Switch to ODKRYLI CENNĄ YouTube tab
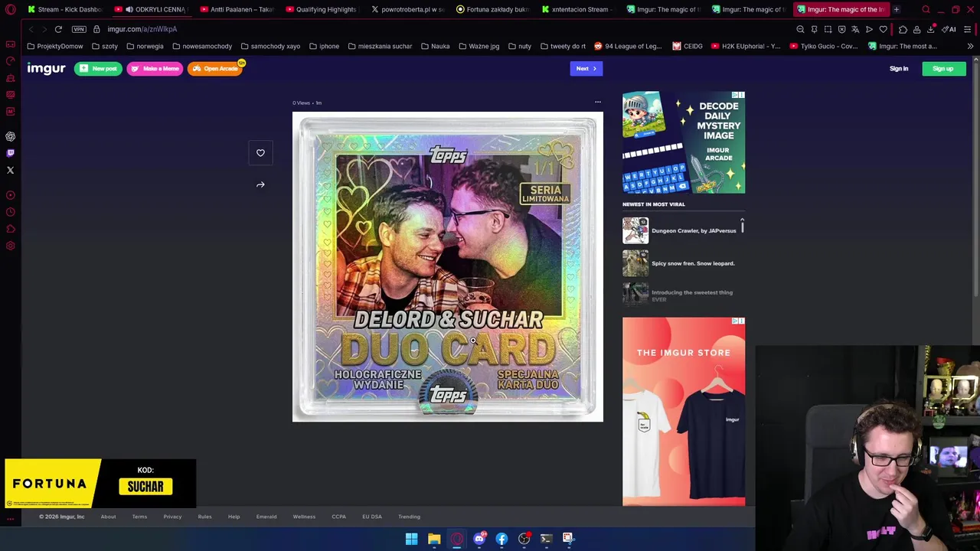The height and width of the screenshot is (551, 980). [153, 10]
